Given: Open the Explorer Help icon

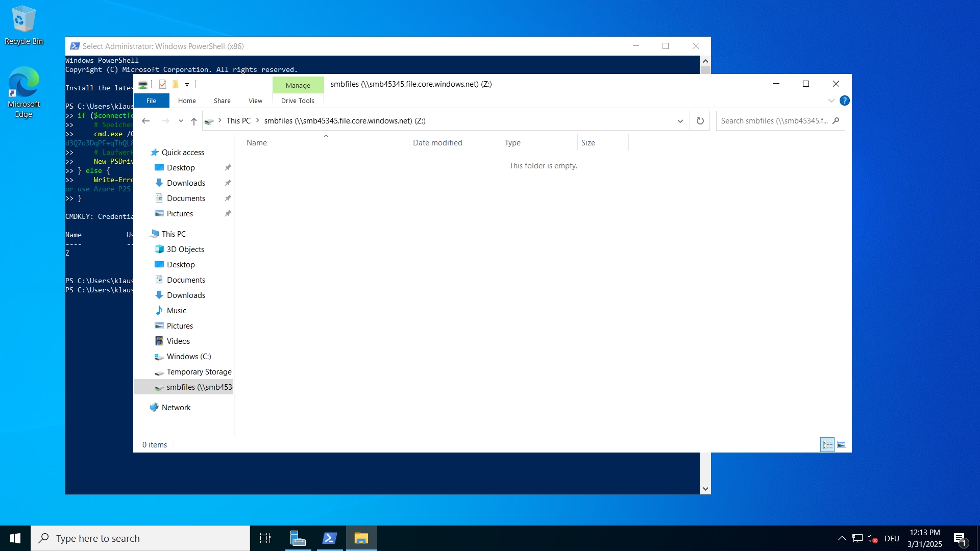Looking at the screenshot, I should 845,101.
